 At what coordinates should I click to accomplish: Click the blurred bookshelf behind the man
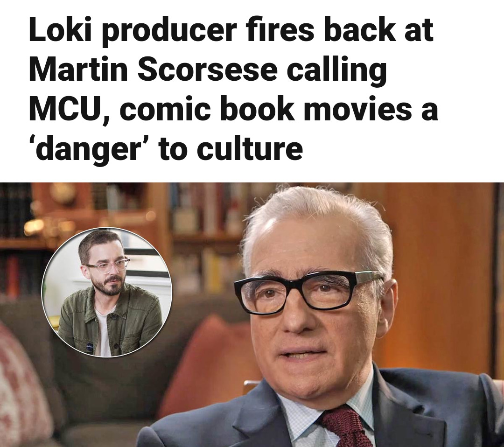(206, 238)
